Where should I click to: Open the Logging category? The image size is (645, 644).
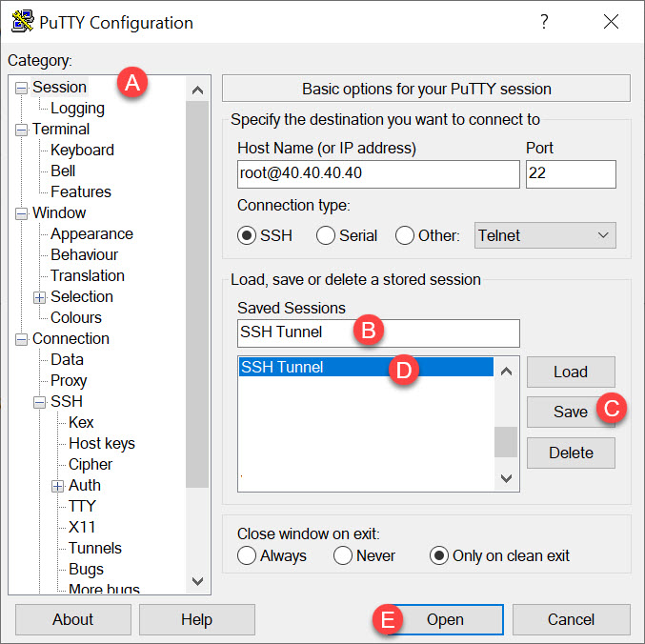[77, 109]
